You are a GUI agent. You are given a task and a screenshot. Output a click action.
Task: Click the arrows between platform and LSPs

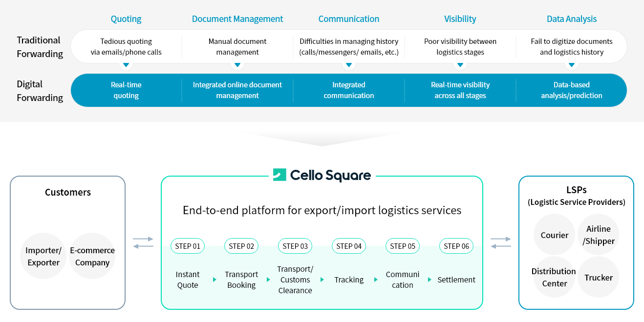(501, 242)
